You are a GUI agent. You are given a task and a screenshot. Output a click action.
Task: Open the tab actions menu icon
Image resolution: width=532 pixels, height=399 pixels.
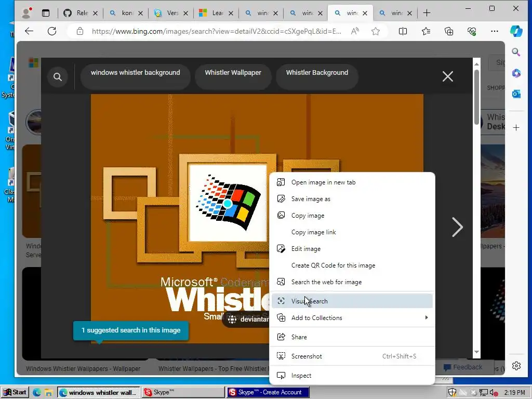(46, 13)
